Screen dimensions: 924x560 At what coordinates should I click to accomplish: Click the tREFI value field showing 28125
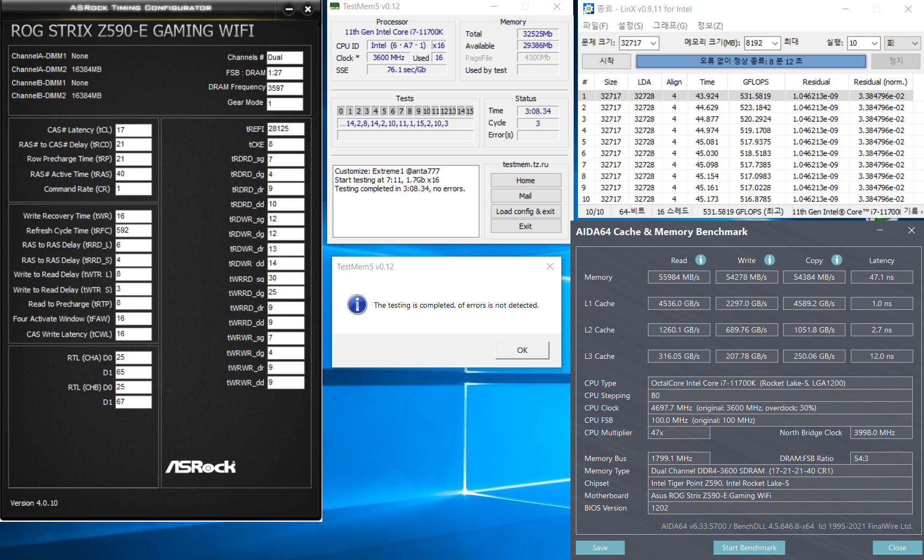[286, 129]
